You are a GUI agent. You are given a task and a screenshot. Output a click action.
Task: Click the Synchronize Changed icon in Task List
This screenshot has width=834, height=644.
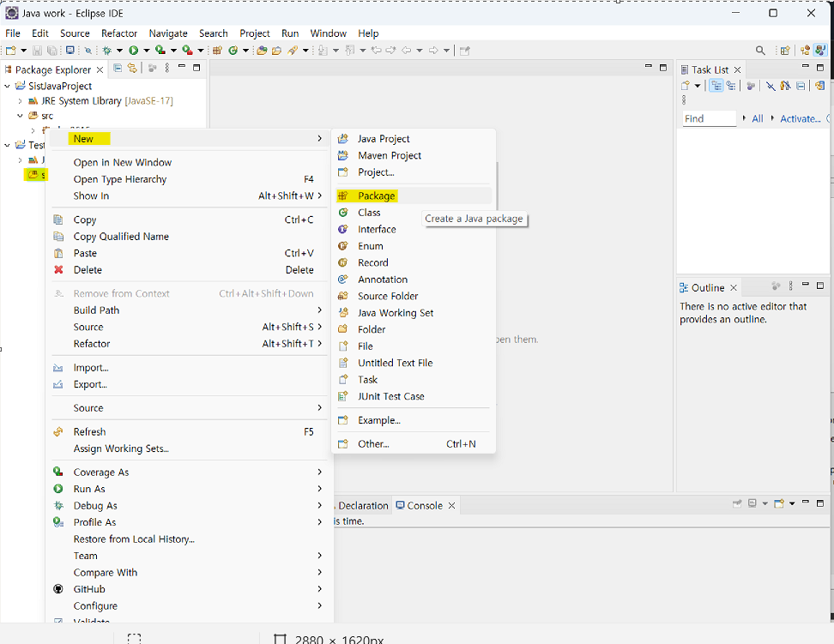pyautogui.click(x=819, y=86)
